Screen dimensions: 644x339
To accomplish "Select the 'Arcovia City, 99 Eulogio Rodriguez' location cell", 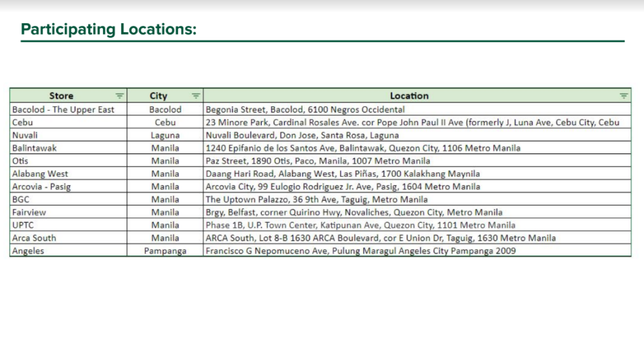I will (x=418, y=186).
